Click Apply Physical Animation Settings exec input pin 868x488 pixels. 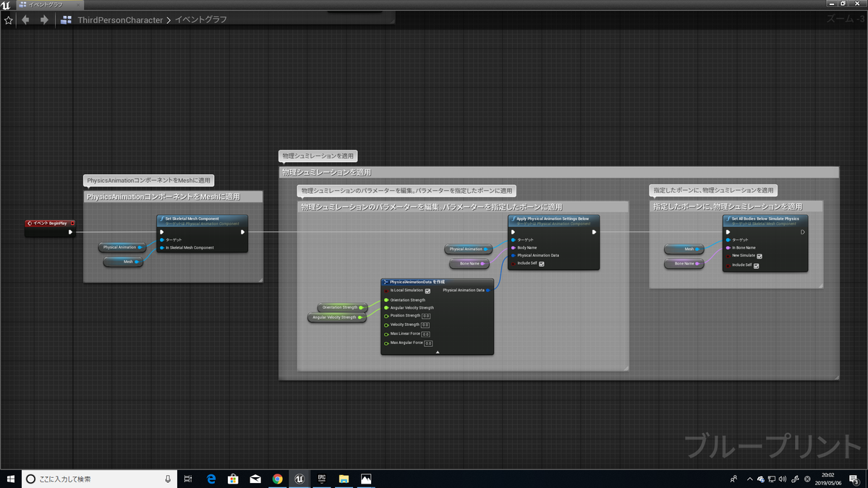point(514,232)
